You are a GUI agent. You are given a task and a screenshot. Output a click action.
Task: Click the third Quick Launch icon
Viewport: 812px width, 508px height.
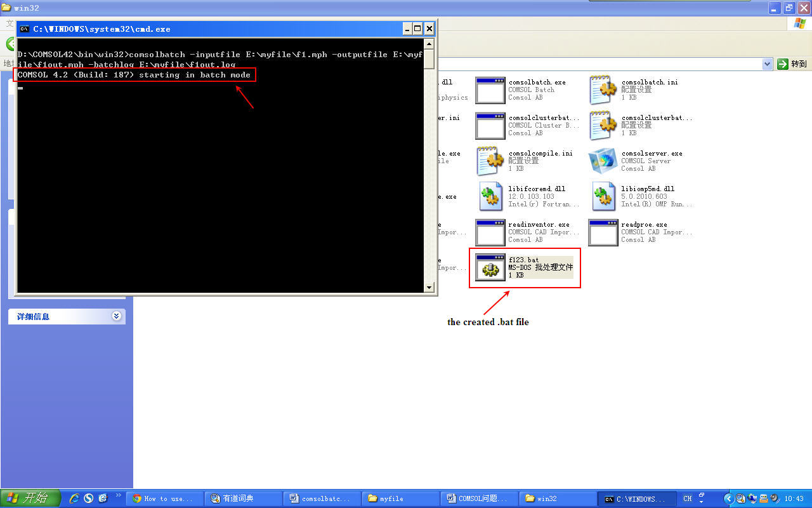(103, 498)
